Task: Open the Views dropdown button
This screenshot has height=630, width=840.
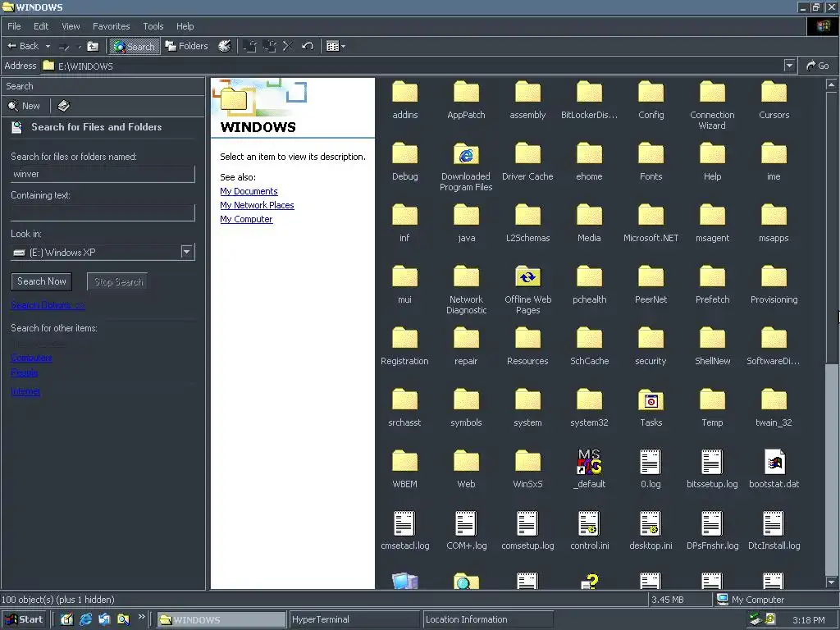Action: (x=336, y=46)
